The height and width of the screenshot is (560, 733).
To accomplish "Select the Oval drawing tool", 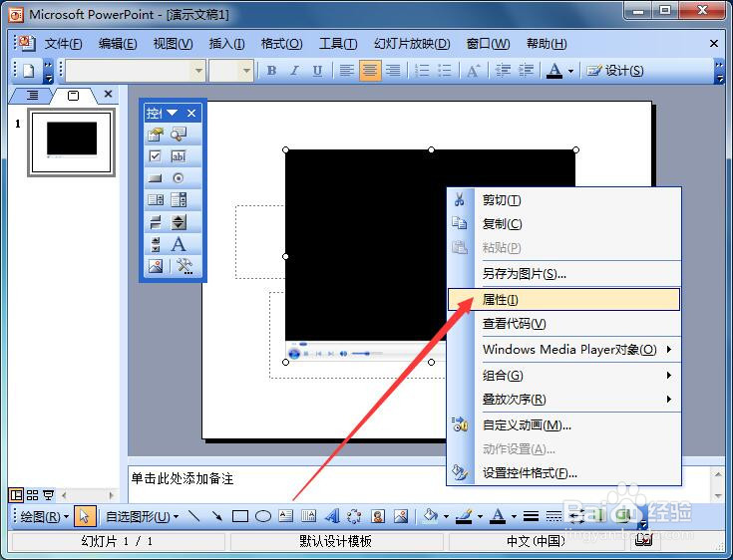I will coord(263,516).
